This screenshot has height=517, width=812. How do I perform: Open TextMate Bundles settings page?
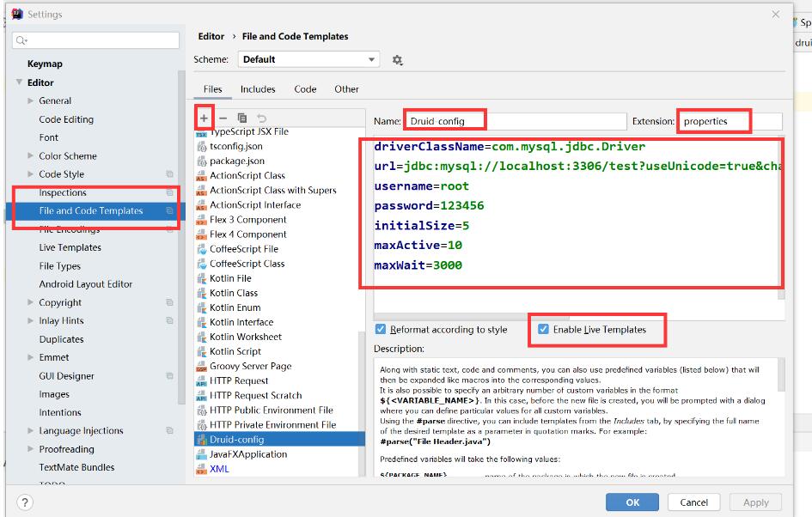(x=76, y=467)
